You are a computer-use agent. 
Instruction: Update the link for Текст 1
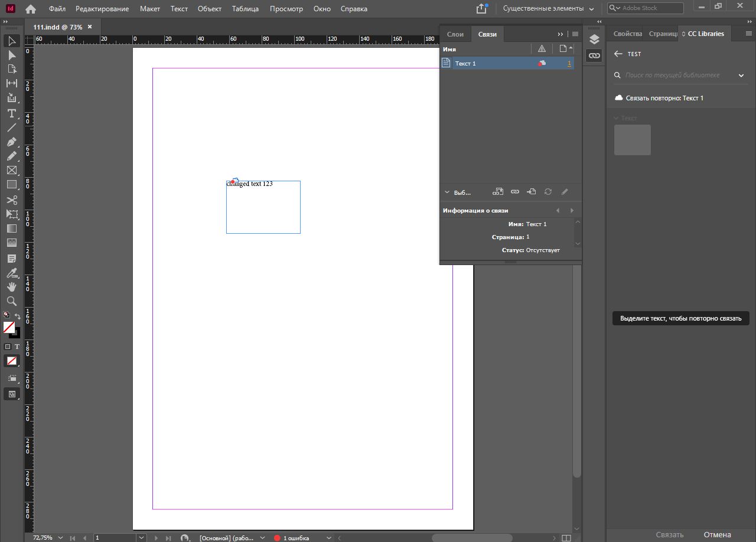[548, 191]
